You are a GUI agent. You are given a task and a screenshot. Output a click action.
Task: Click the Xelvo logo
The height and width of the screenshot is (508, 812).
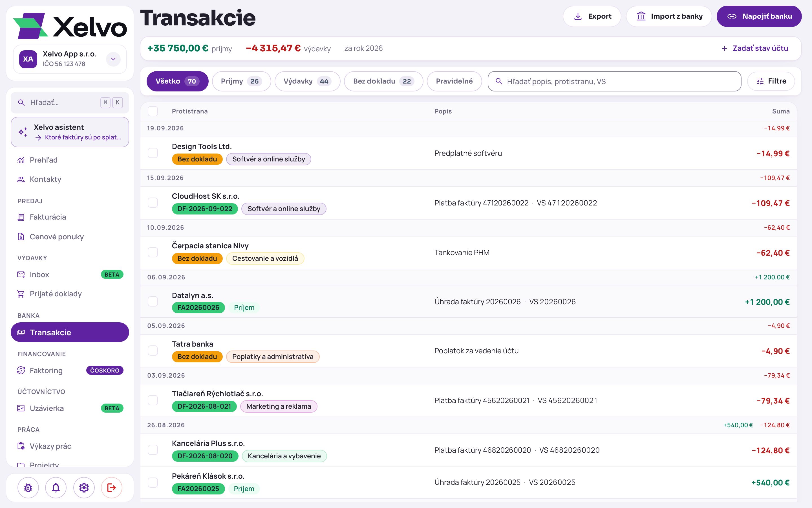[x=70, y=26]
